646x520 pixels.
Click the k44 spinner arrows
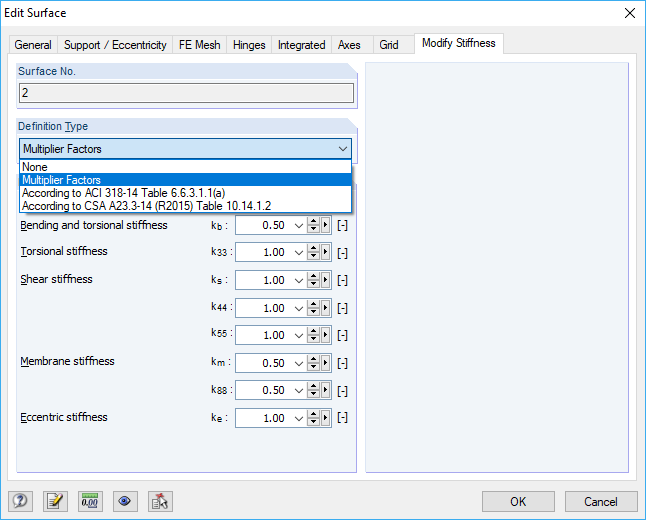pyautogui.click(x=314, y=308)
